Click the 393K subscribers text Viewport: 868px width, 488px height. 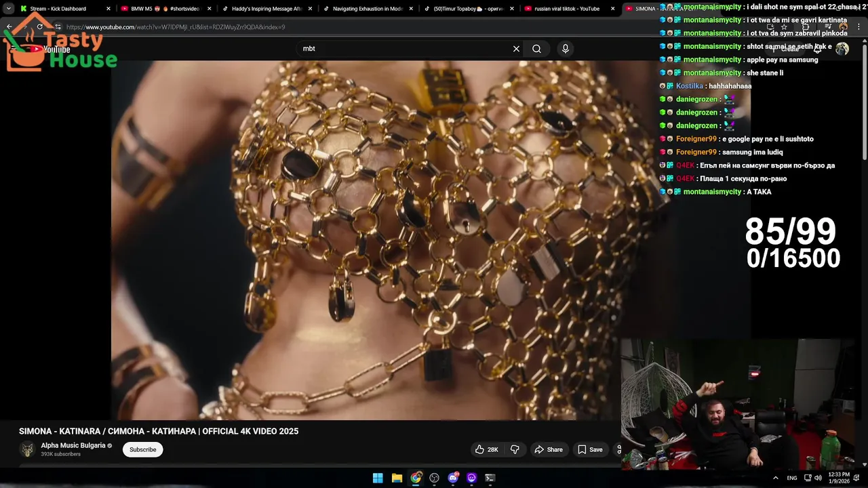point(61,454)
